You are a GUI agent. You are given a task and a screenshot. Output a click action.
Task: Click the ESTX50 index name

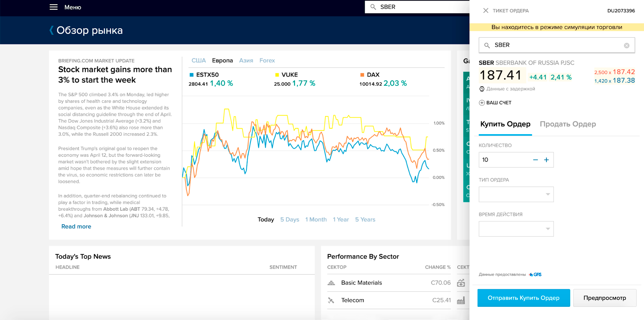(x=207, y=75)
